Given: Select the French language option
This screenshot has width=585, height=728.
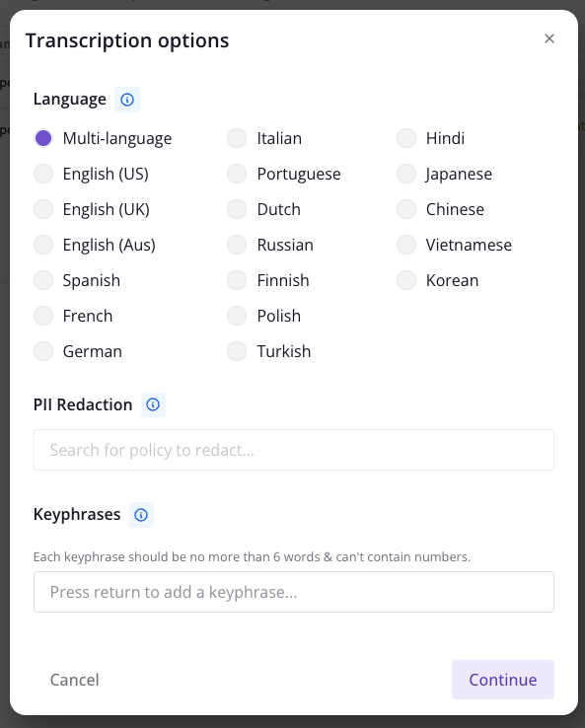Looking at the screenshot, I should pyautogui.click(x=43, y=317).
